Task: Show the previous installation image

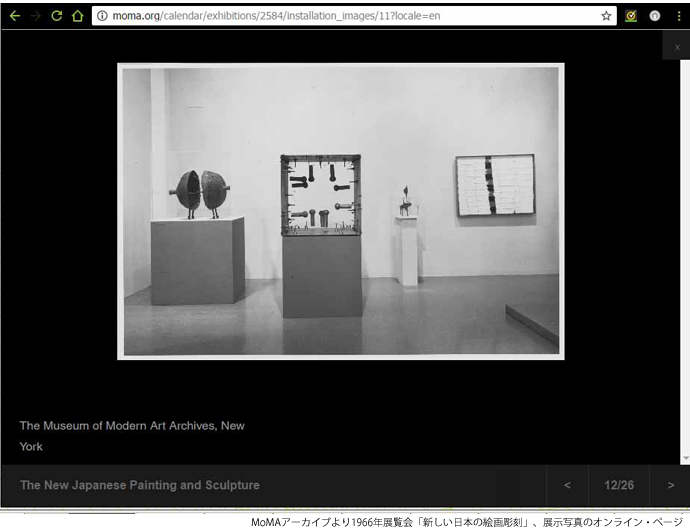Action: (567, 485)
